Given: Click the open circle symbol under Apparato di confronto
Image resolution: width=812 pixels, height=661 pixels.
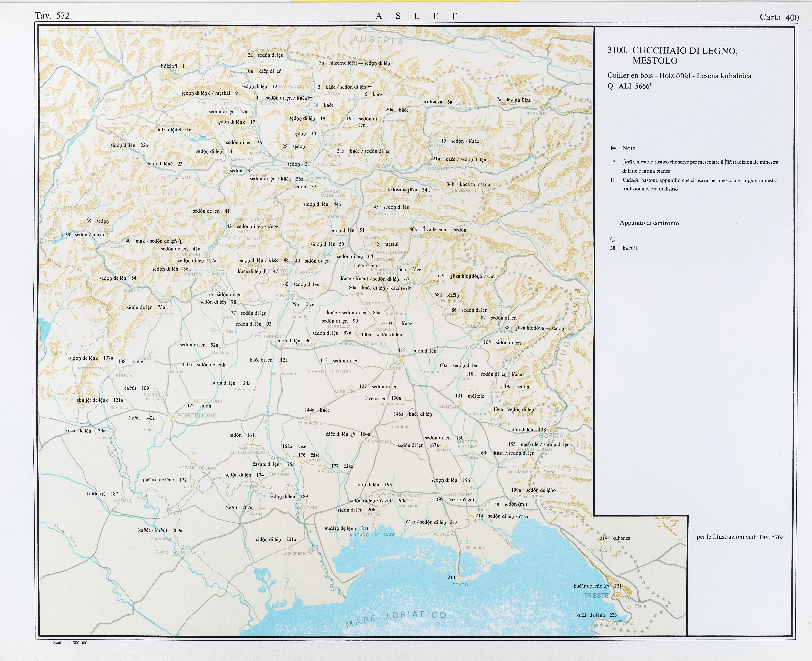Looking at the screenshot, I should [x=613, y=239].
